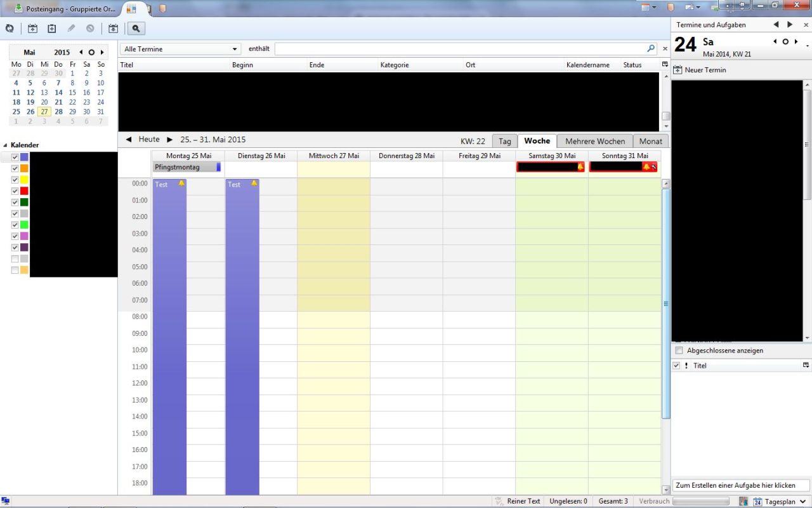
Task: Go to previous month in mini calendar
Action: (x=81, y=52)
